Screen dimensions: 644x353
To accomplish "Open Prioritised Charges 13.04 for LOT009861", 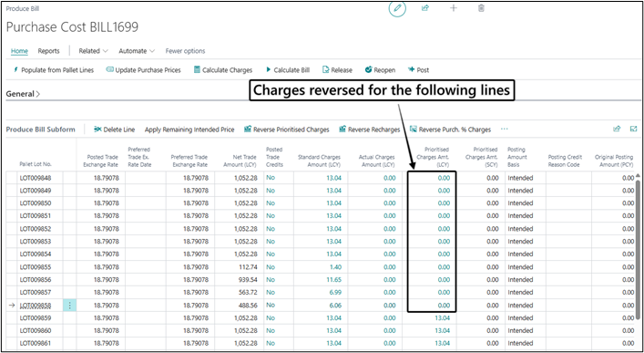I will (x=443, y=343).
